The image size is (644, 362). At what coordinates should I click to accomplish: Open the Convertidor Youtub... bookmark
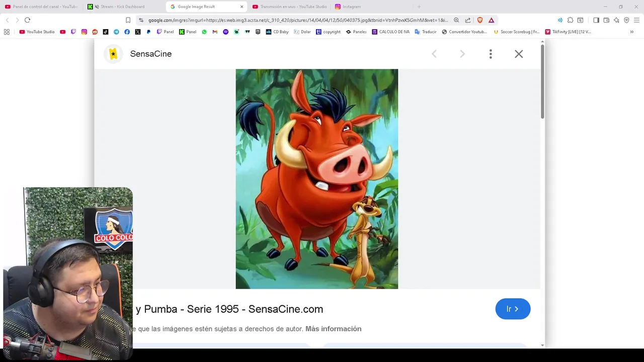pos(464,32)
